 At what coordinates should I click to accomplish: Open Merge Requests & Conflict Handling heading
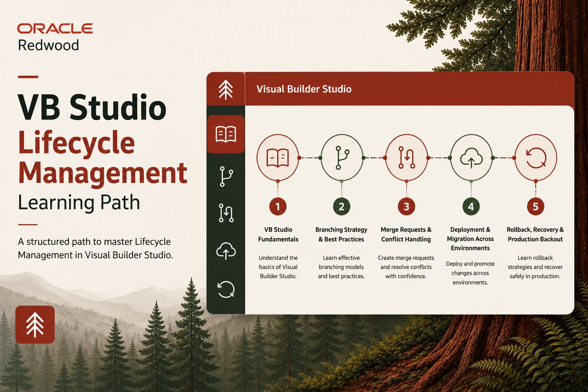tap(406, 234)
